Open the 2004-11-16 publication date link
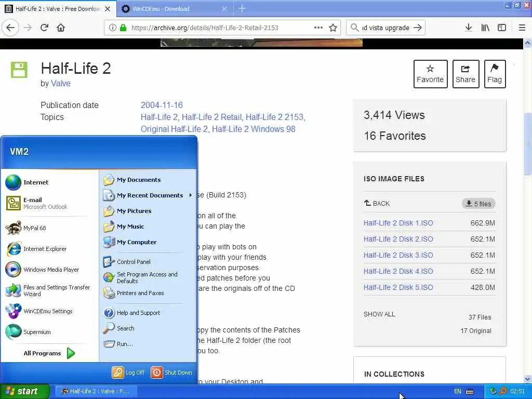 coord(162,105)
